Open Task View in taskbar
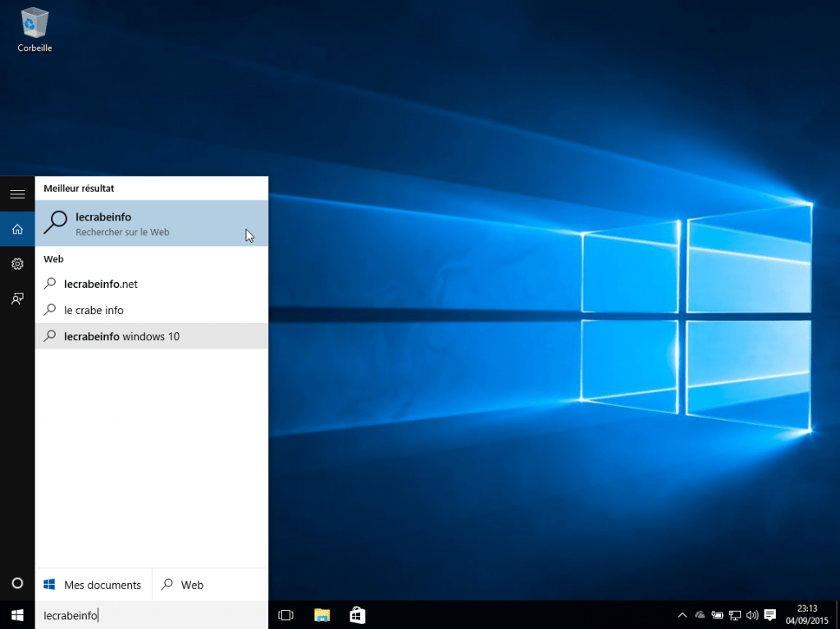Image resolution: width=840 pixels, height=629 pixels. click(x=286, y=615)
